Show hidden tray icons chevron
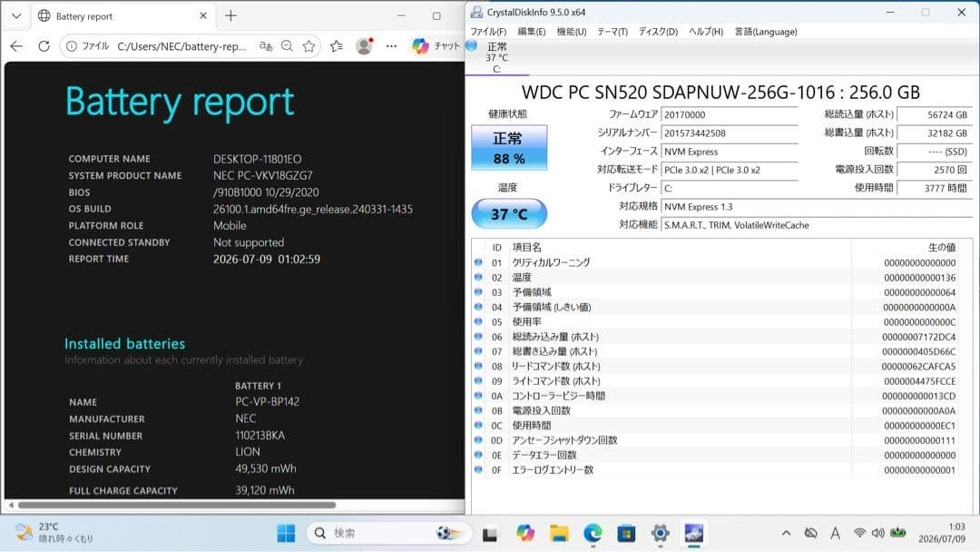Viewport: 980px width, 552px height. pos(786,533)
